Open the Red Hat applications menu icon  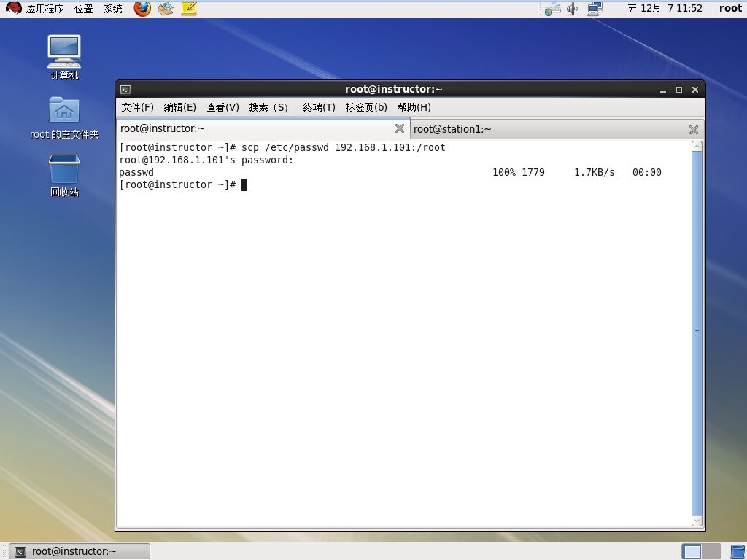(x=13, y=8)
